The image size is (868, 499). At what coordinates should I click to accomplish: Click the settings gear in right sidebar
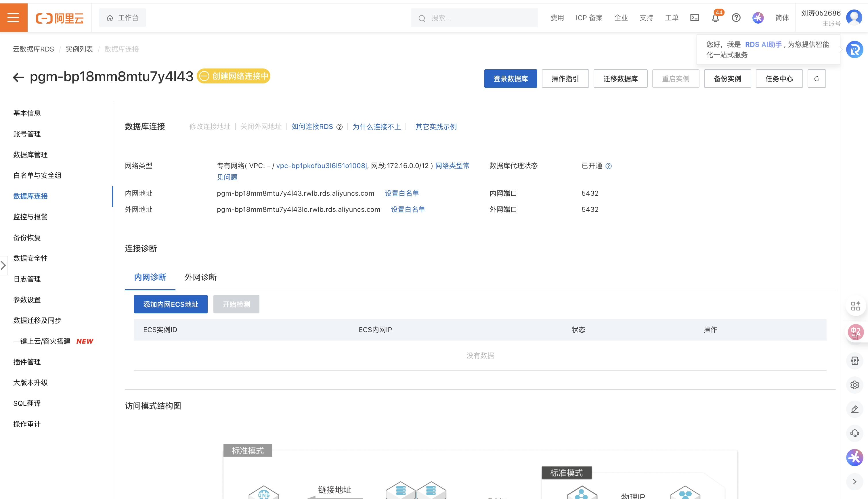click(x=854, y=385)
